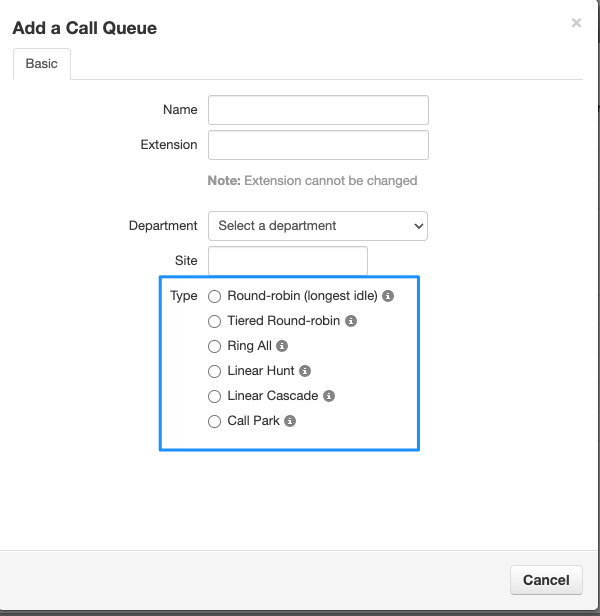Image resolution: width=600 pixels, height=616 pixels.
Task: Select Round-robin (longest idle) radio button
Action: [x=215, y=297]
